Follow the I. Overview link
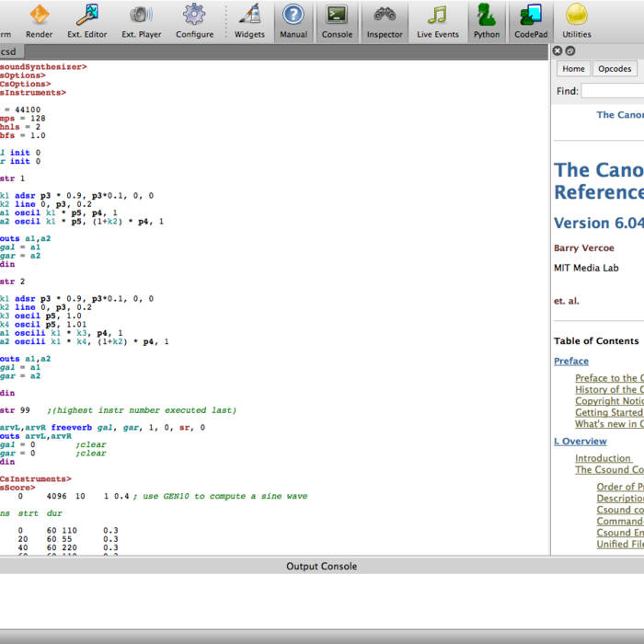644x644 pixels. point(580,442)
